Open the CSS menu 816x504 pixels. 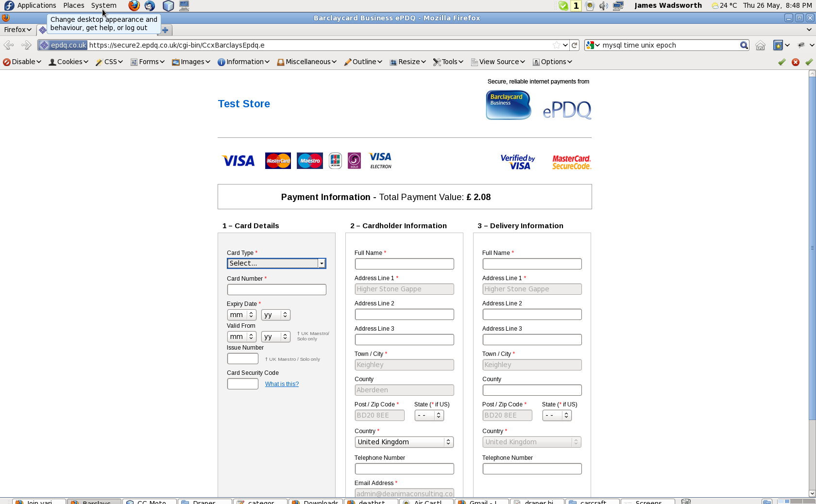pos(109,62)
